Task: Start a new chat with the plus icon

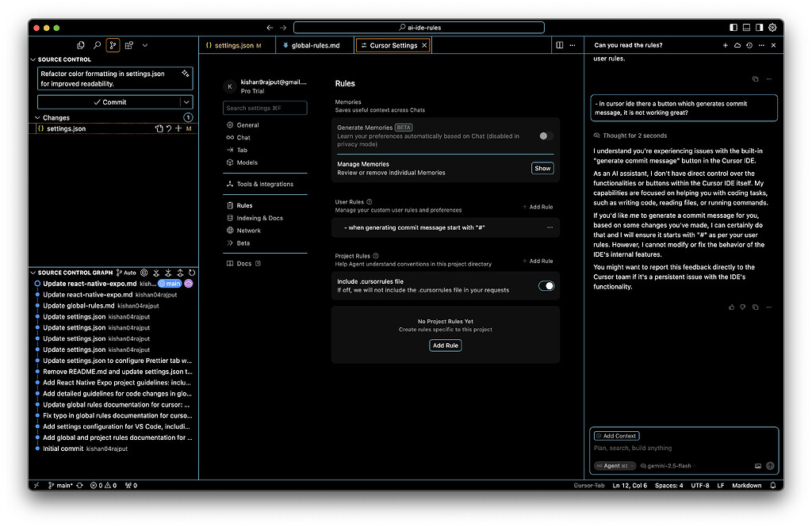Action: click(726, 45)
